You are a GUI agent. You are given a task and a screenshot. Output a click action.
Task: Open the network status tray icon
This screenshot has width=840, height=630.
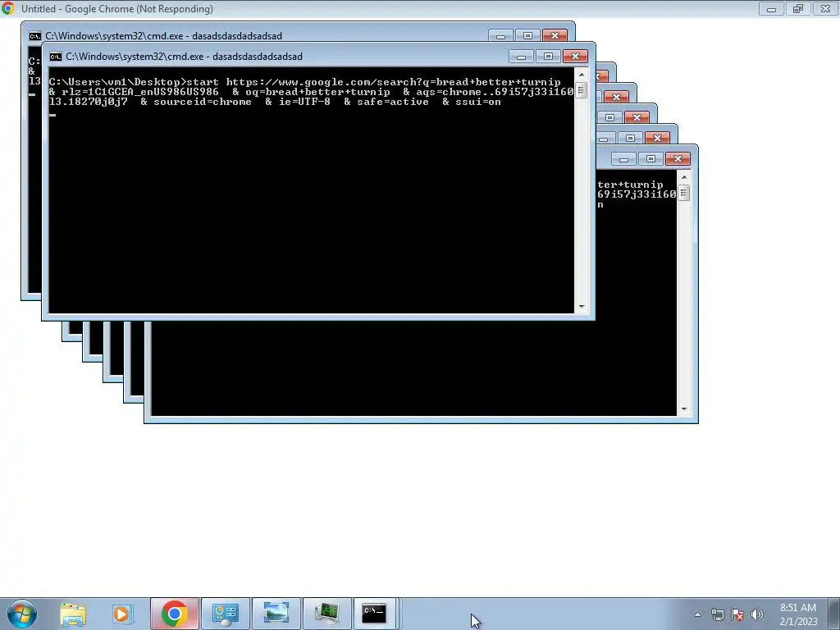[717, 614]
